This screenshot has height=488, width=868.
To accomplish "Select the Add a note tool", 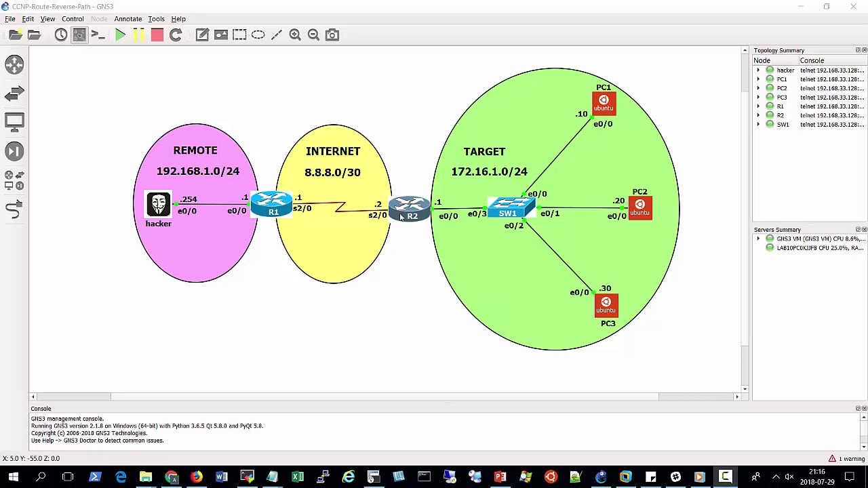I will [x=202, y=35].
